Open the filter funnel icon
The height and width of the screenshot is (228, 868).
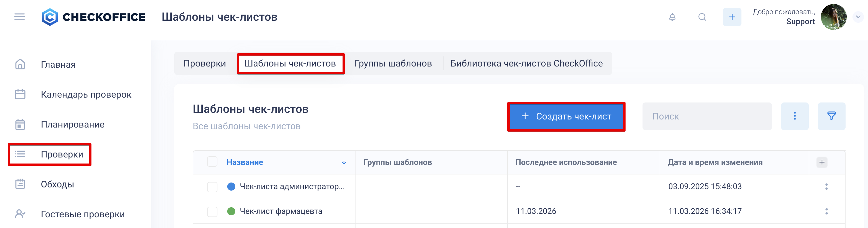coord(831,116)
